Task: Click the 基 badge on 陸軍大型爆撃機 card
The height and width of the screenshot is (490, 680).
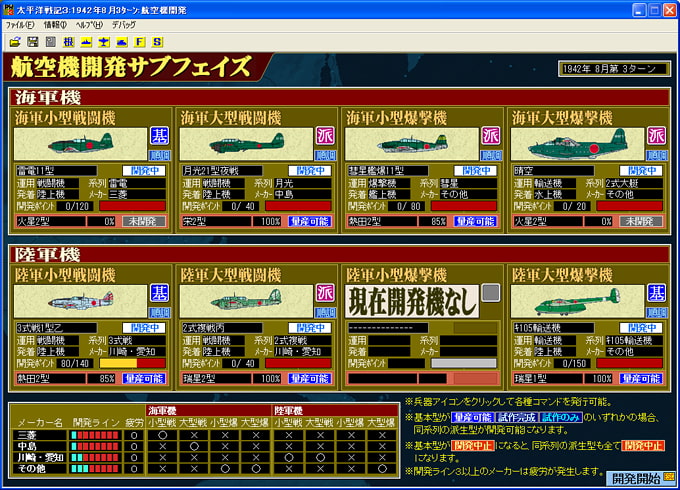Action: 657,293
